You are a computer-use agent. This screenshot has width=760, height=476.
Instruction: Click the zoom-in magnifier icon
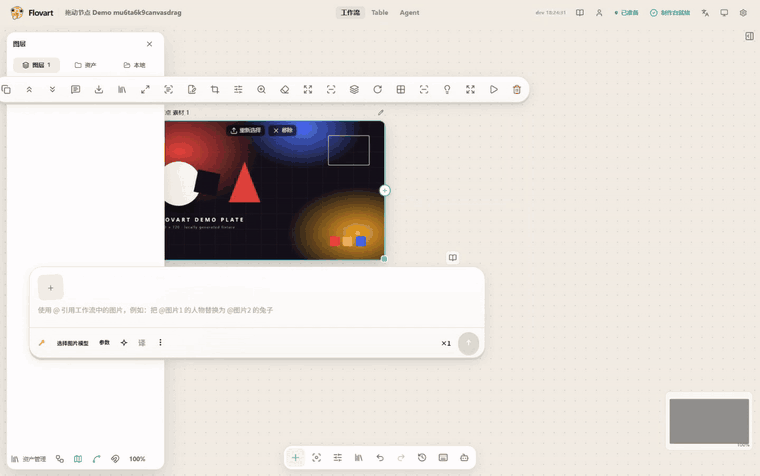coord(261,90)
